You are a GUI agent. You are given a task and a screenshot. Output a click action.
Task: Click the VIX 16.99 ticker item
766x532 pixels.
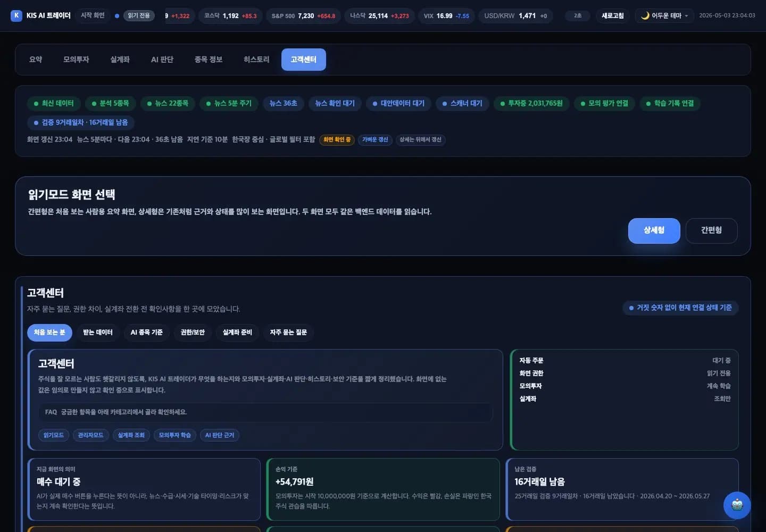(x=446, y=16)
